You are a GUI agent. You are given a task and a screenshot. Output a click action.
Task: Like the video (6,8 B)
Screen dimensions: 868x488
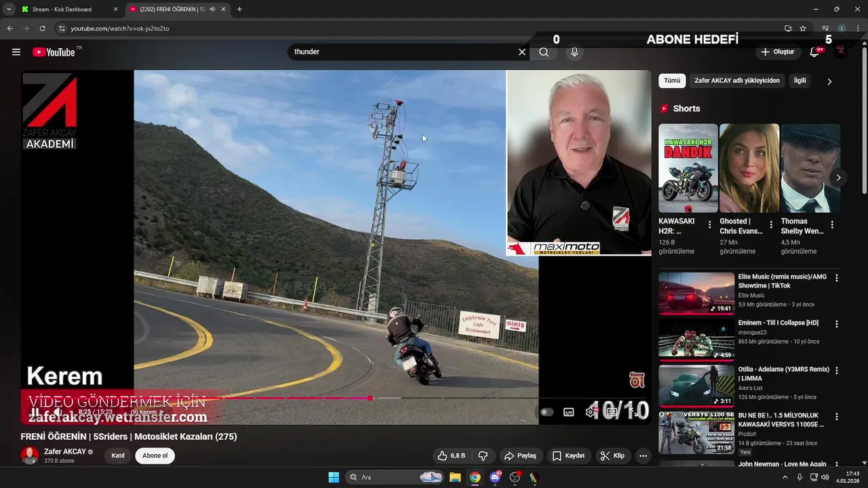click(452, 455)
